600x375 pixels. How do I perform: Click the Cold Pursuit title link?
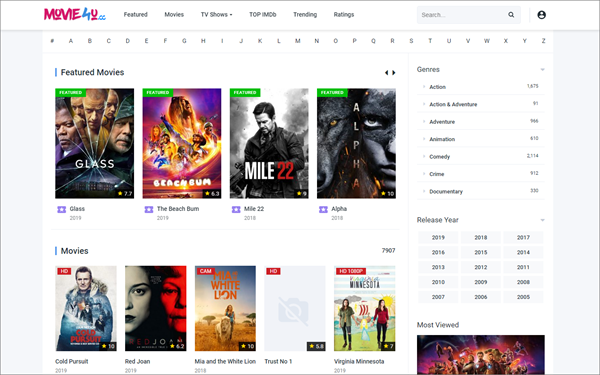click(72, 361)
